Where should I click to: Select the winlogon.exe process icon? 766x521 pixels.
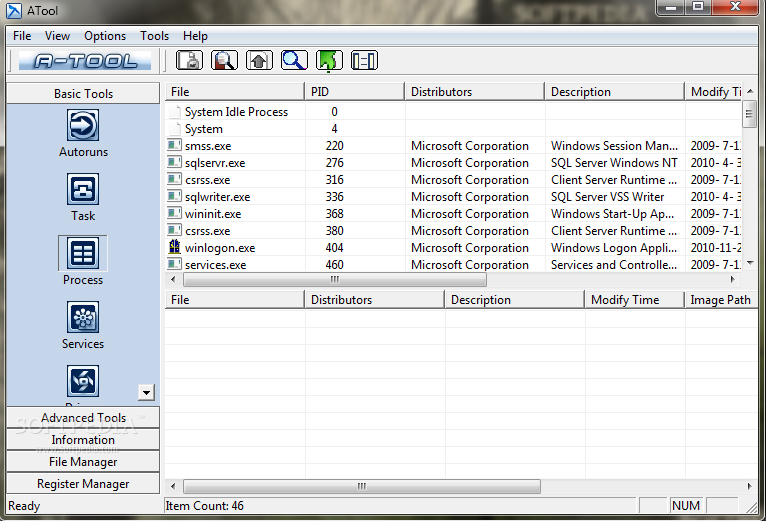click(174, 247)
